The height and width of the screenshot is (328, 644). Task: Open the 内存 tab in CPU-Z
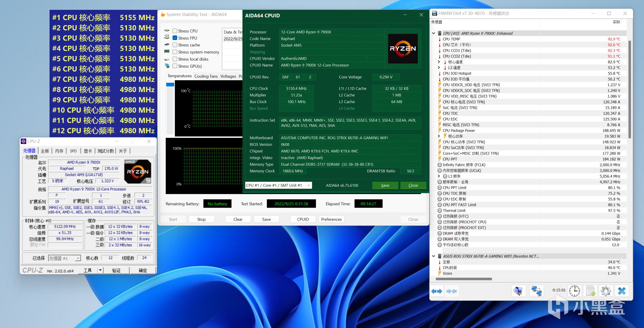coord(59,151)
